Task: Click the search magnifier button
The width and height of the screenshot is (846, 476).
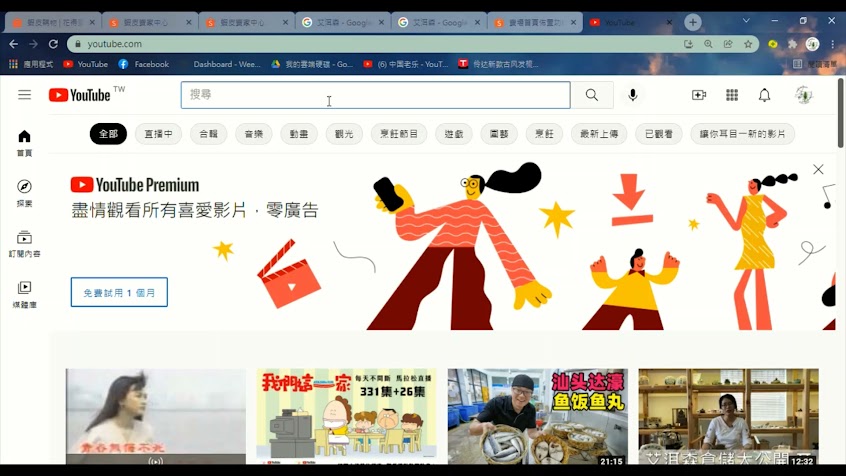Action: [592, 95]
